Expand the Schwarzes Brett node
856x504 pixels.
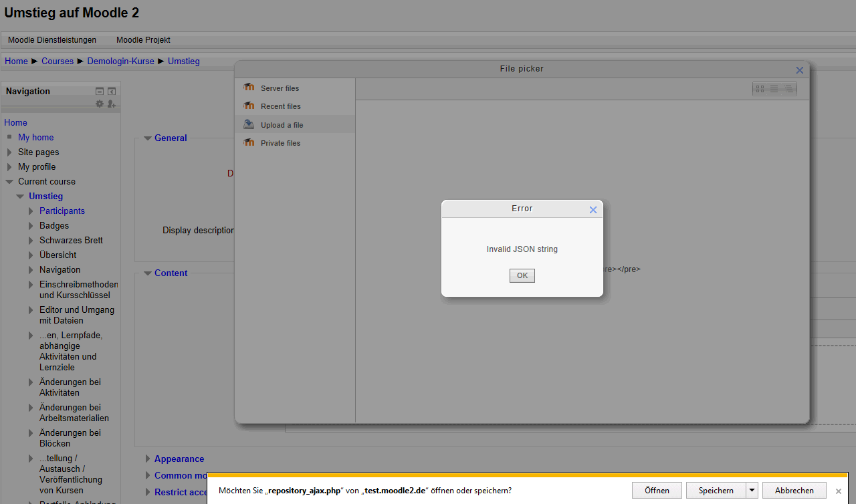click(31, 240)
